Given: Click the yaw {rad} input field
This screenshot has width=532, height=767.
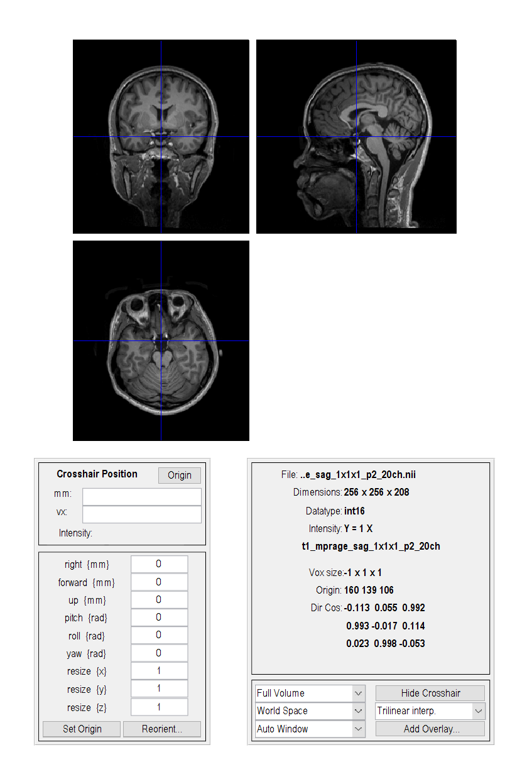Looking at the screenshot, I should [x=159, y=653].
